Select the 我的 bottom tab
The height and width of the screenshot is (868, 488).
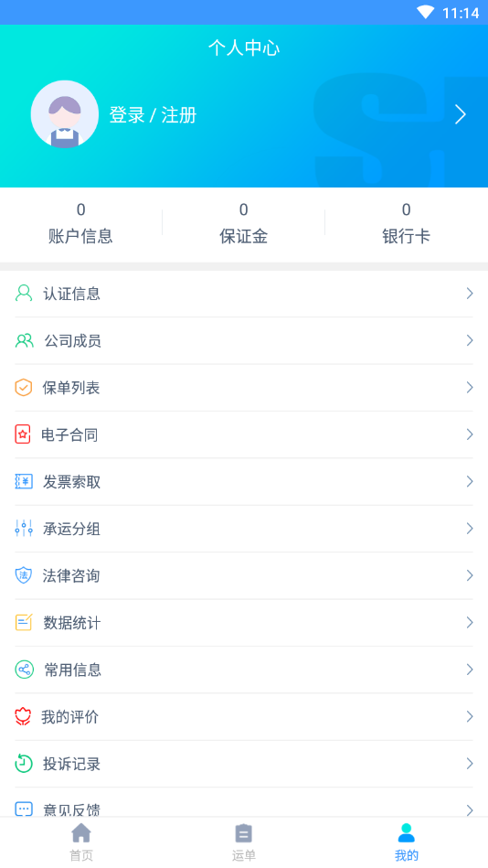coord(406,842)
